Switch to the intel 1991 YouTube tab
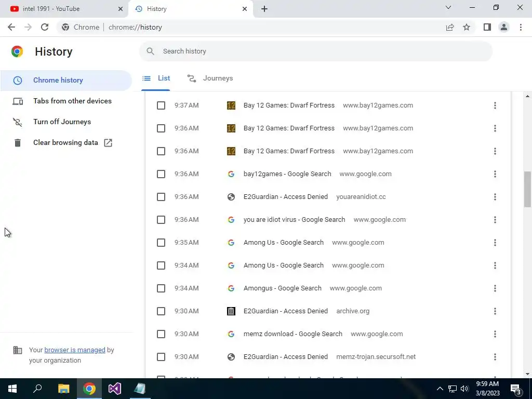Screen dimensions: 532x399 click(64, 9)
